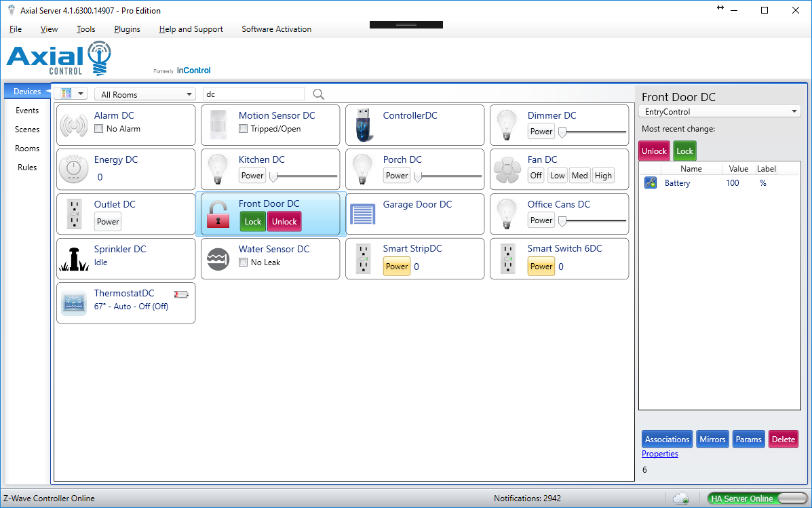Expand the EntryControl device type dropdown
Viewport: 812px width, 508px height.
pyautogui.click(x=720, y=112)
